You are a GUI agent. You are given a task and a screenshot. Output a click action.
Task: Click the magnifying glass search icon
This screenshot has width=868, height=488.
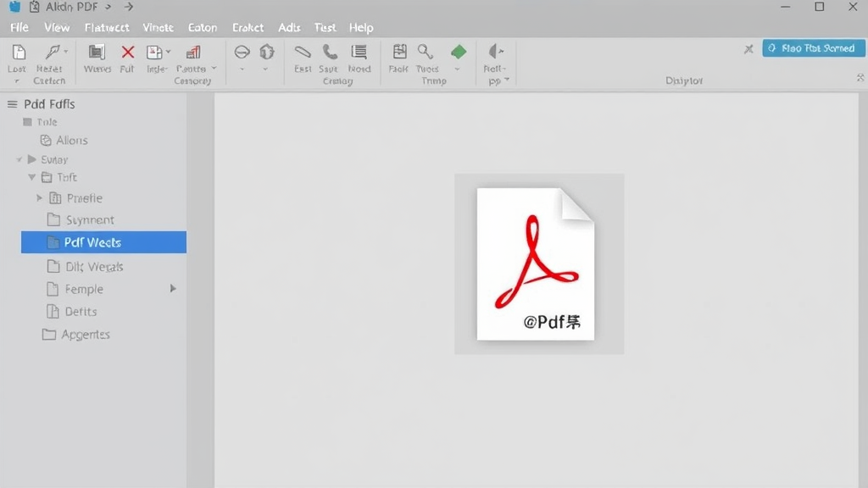426,53
